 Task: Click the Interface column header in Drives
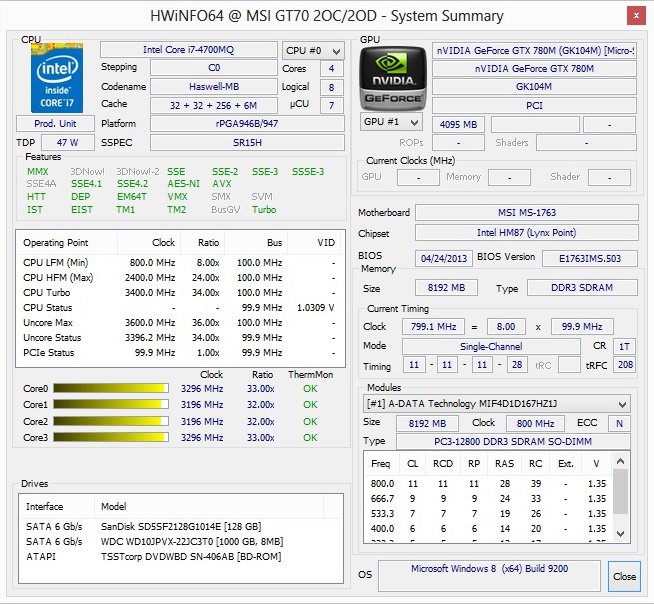(56, 506)
